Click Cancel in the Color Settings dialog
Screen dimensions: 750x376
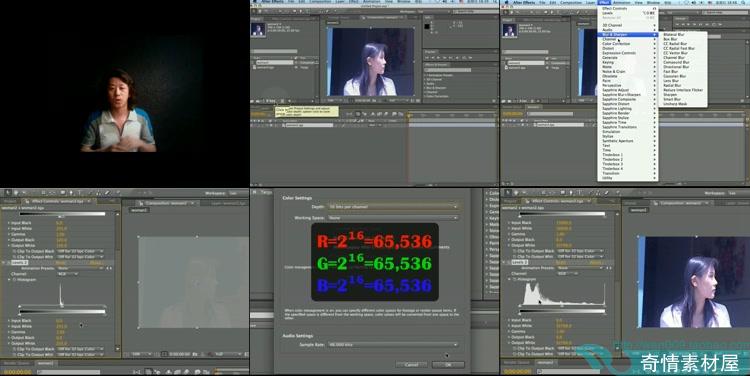[x=412, y=365]
